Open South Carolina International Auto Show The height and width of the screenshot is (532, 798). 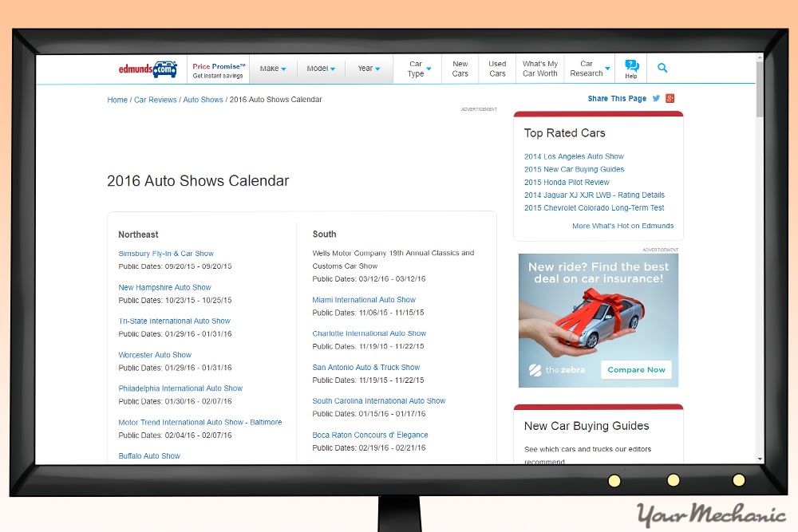click(x=378, y=400)
